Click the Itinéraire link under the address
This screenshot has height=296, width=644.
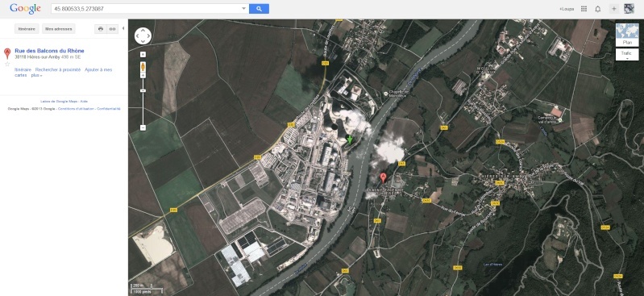pyautogui.click(x=23, y=70)
